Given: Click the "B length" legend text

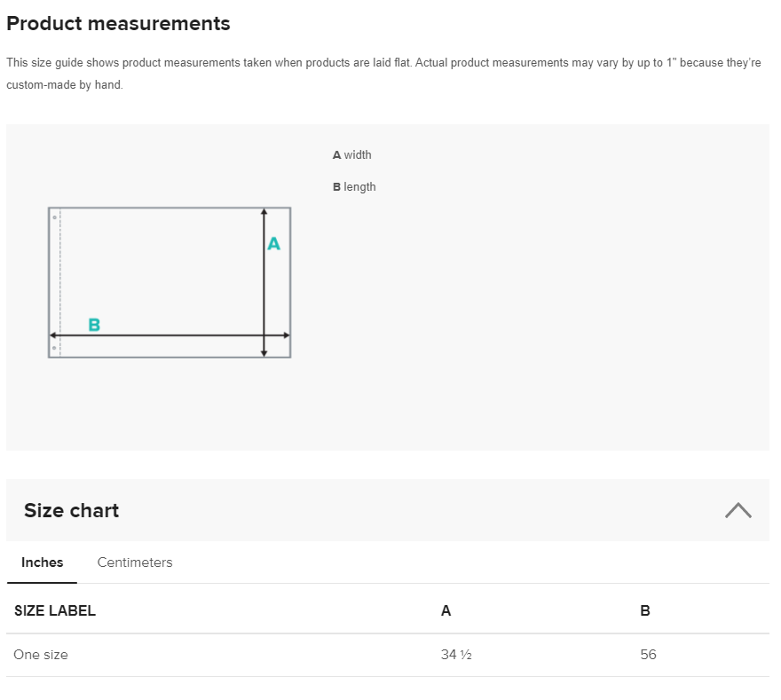Looking at the screenshot, I should tap(354, 187).
